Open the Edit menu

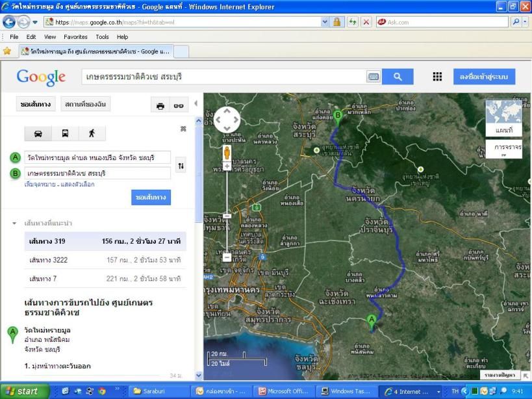31,37
